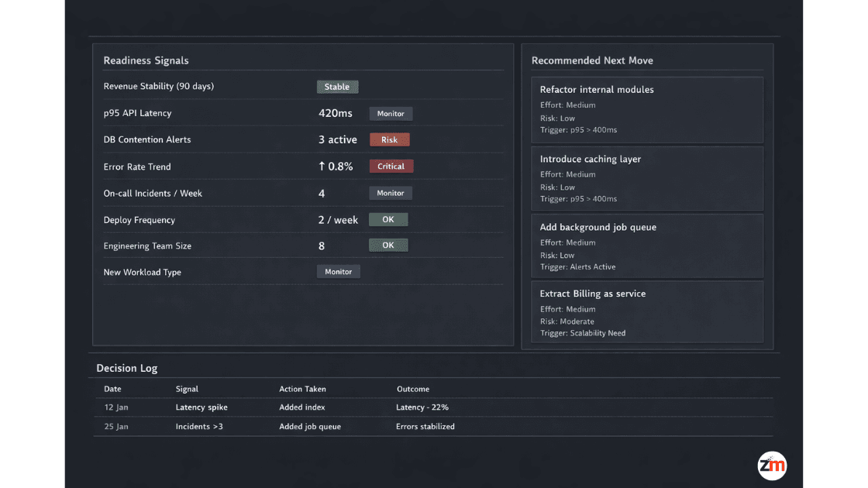Viewport: 868px width, 488px height.
Task: Click the Engineering Team Size label
Action: (x=147, y=246)
